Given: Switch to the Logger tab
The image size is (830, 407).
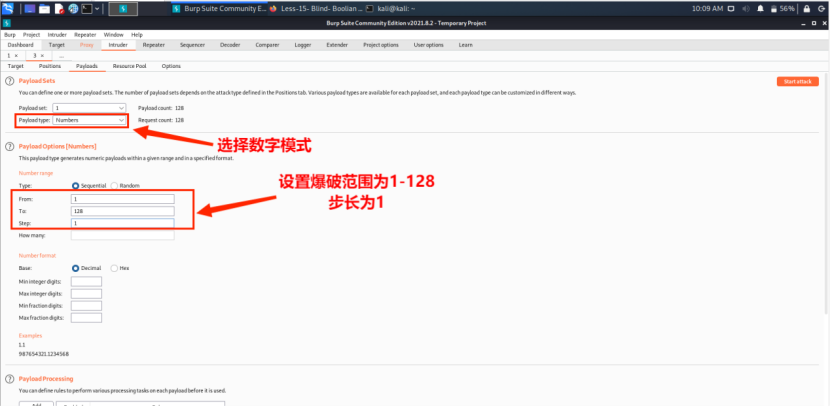Looking at the screenshot, I should pos(303,45).
